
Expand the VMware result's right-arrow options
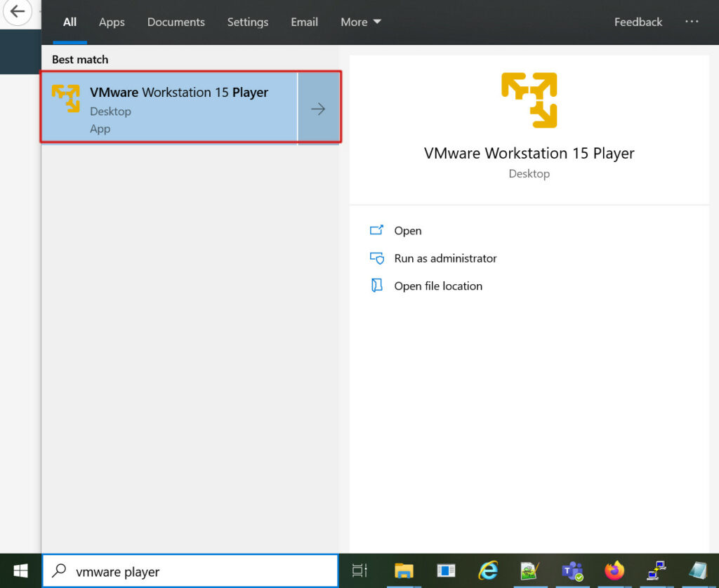(319, 109)
